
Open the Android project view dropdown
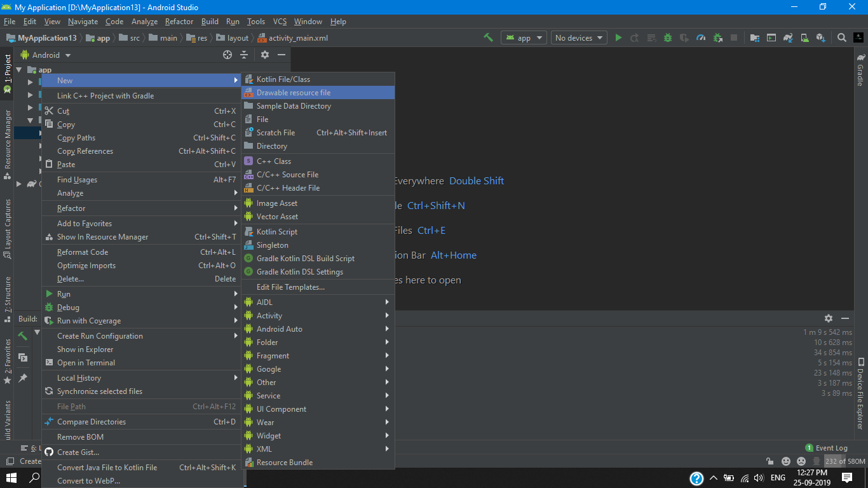click(46, 55)
